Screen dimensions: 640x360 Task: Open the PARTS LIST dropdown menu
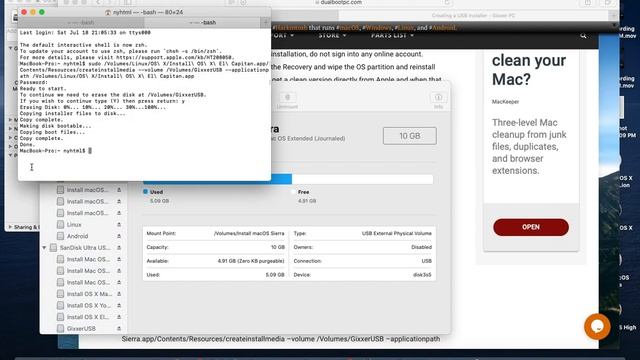coord(392,36)
